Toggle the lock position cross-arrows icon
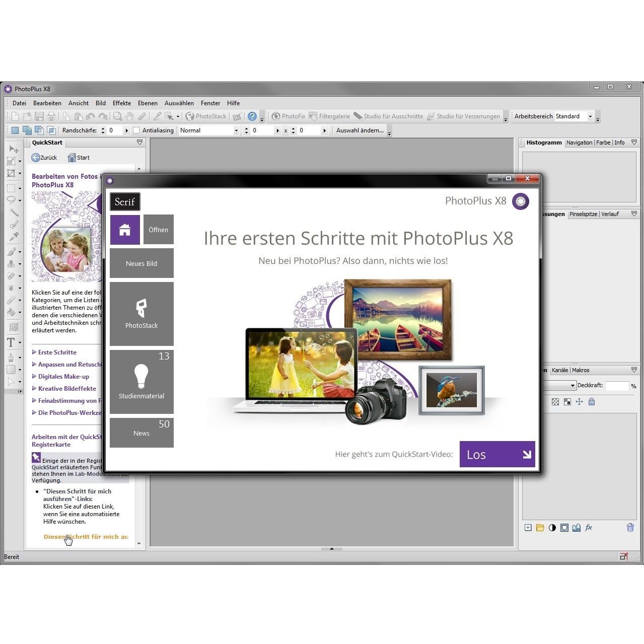The height and width of the screenshot is (644, 644). point(580,402)
